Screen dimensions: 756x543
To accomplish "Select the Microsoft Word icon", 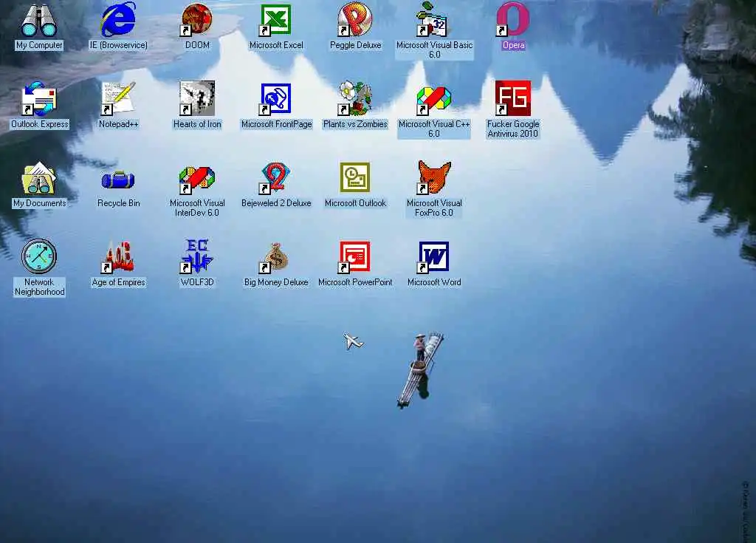I will point(433,257).
